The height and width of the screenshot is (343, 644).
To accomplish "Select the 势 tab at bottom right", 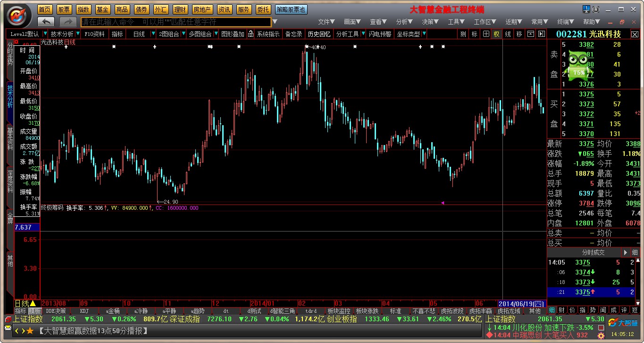I will click(593, 310).
